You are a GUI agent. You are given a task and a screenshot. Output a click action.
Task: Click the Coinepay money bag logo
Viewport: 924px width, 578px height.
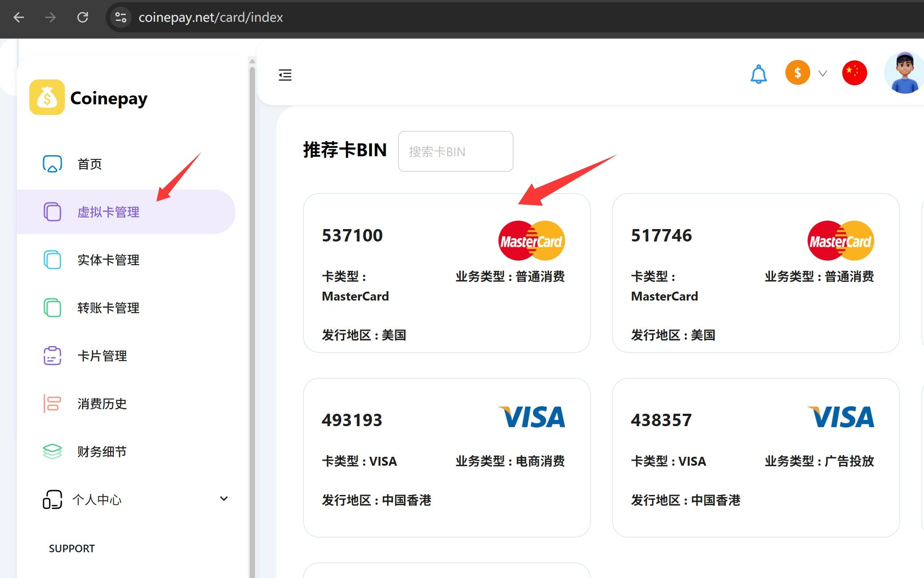pos(47,98)
